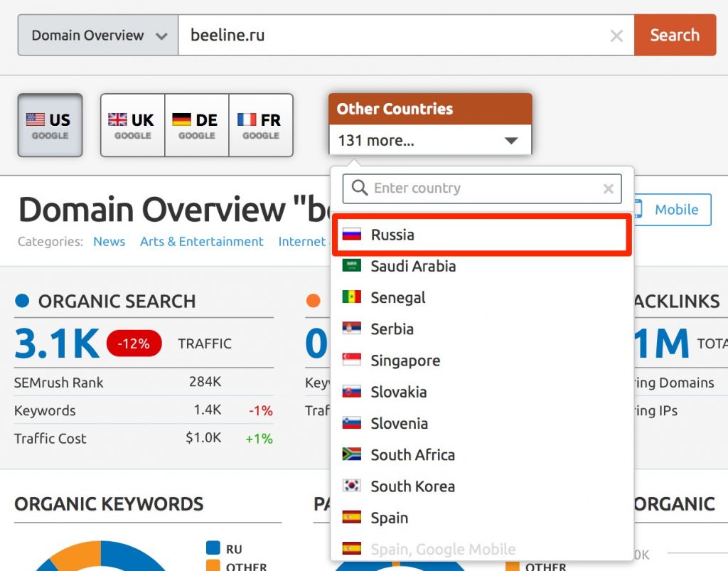This screenshot has height=571, width=728.
Task: Click the Keywords -1% change value
Action: (260, 410)
